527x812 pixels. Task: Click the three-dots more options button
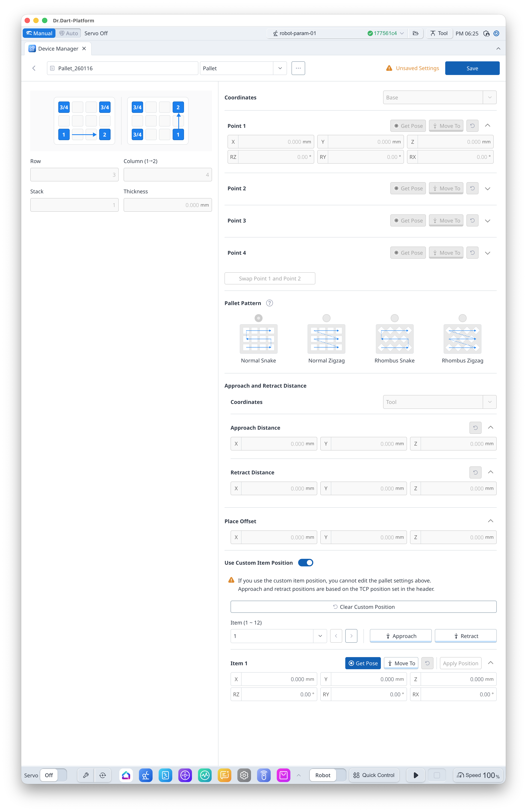point(298,68)
